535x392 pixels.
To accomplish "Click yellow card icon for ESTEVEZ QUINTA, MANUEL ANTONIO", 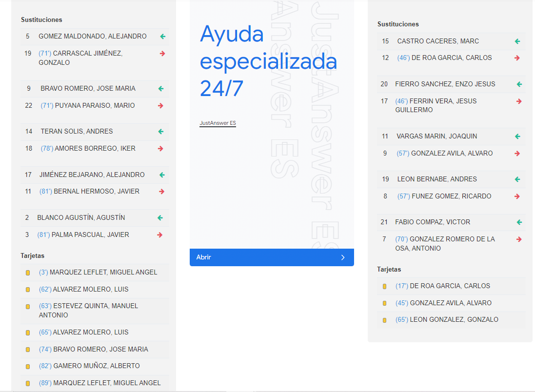I will pyautogui.click(x=28, y=307).
